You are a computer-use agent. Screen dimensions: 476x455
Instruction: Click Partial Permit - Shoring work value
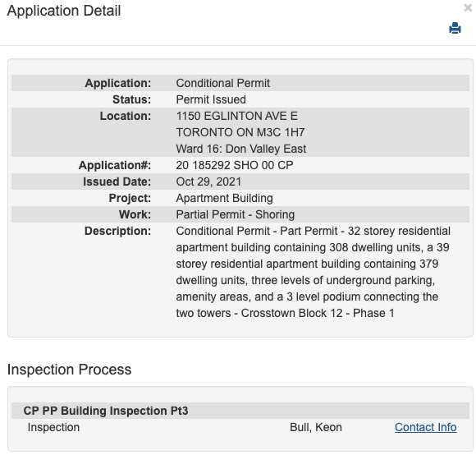pyautogui.click(x=236, y=214)
